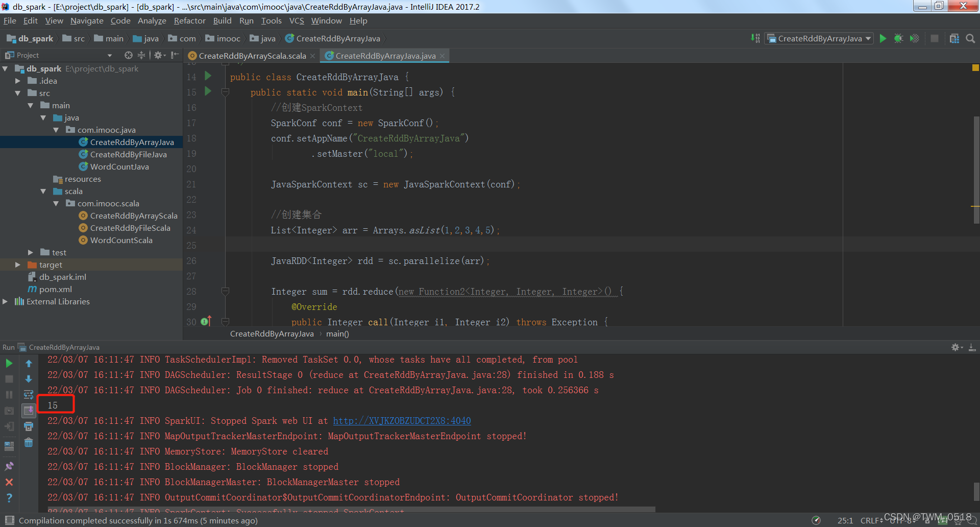Collapse the src folder
This screenshot has width=980, height=527.
pos(18,93)
